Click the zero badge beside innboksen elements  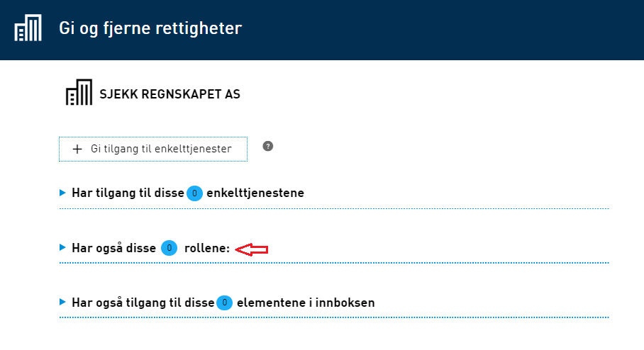(225, 303)
